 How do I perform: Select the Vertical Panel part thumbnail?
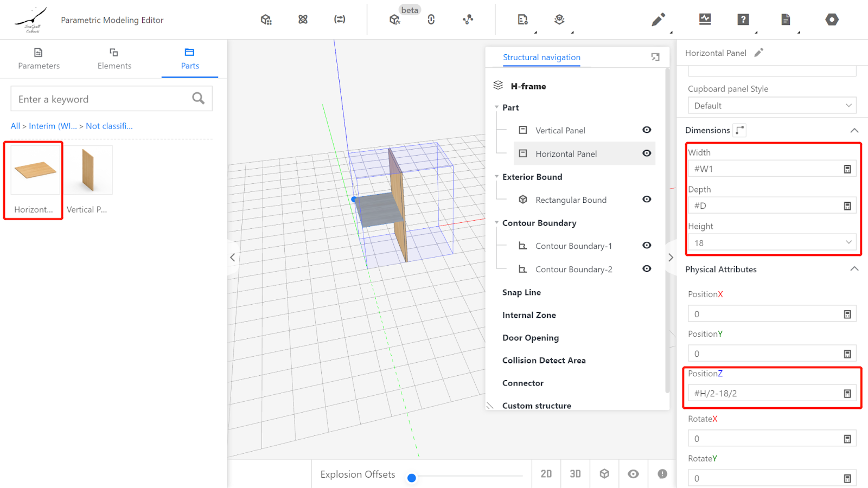pos(88,170)
